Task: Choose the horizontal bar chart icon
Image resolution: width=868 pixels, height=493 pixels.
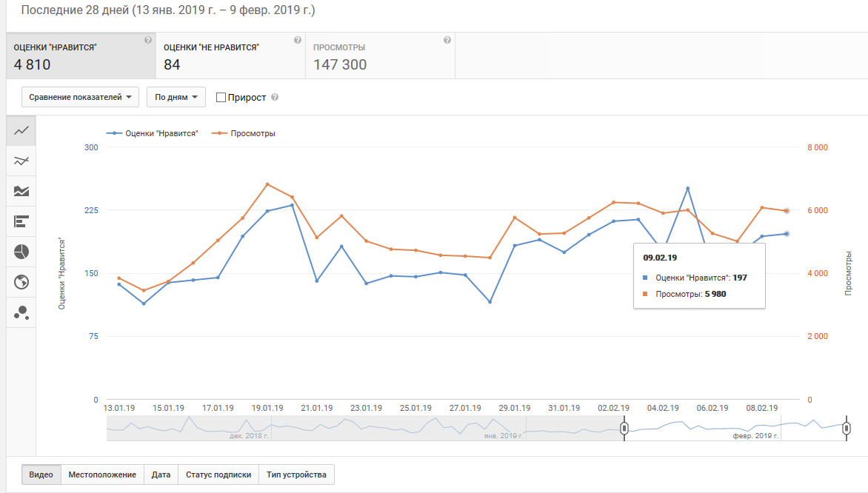Action: tap(21, 221)
